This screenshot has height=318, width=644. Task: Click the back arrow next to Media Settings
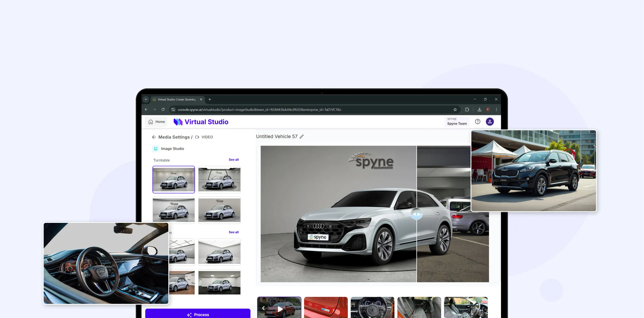click(154, 137)
